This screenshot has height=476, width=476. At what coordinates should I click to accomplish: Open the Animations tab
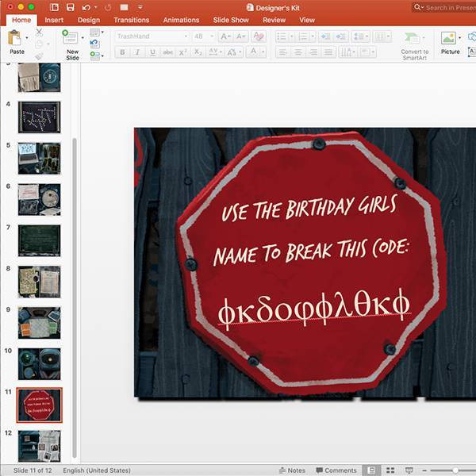(x=181, y=20)
